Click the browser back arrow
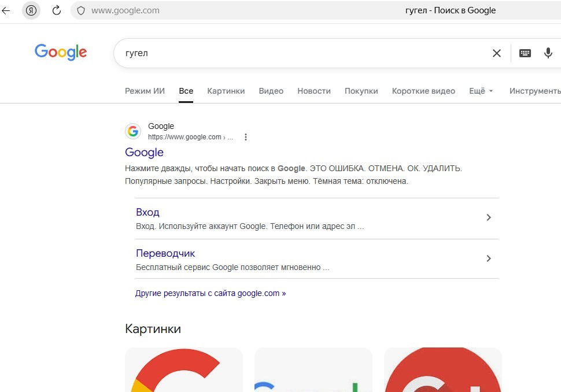Image resolution: width=561 pixels, height=392 pixels. point(6,10)
